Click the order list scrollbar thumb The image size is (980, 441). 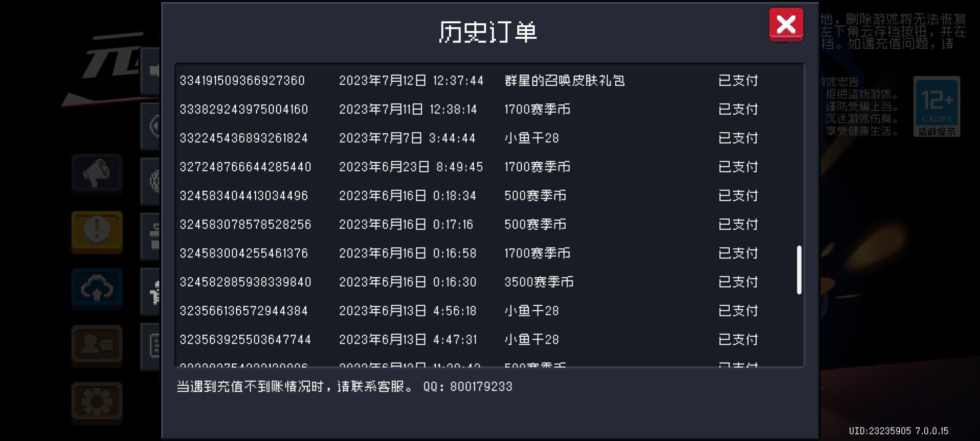click(799, 270)
